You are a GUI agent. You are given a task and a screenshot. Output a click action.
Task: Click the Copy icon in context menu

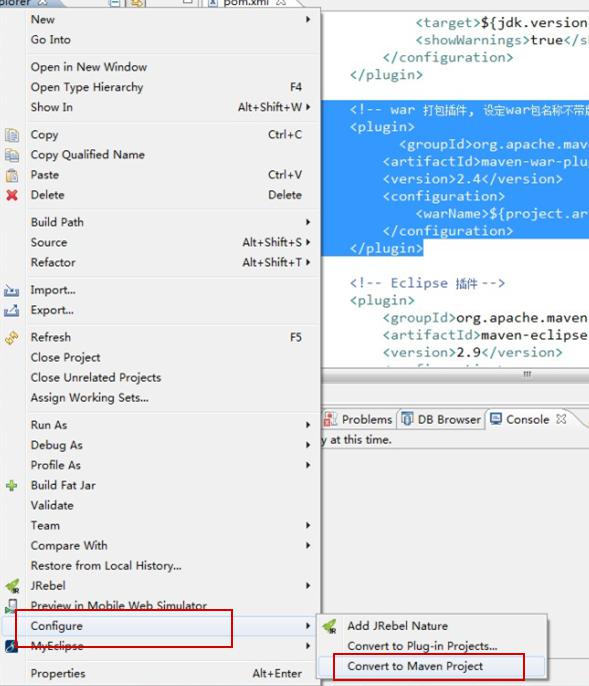12,135
